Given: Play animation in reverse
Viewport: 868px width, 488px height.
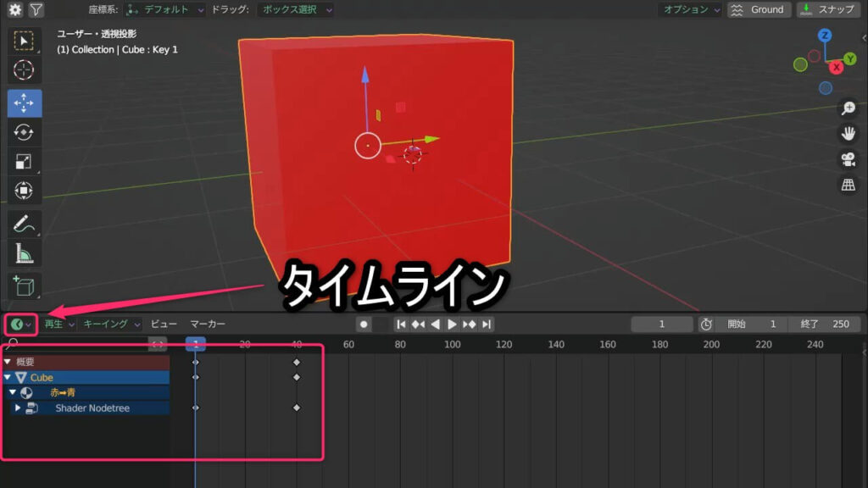Looking at the screenshot, I should 436,324.
